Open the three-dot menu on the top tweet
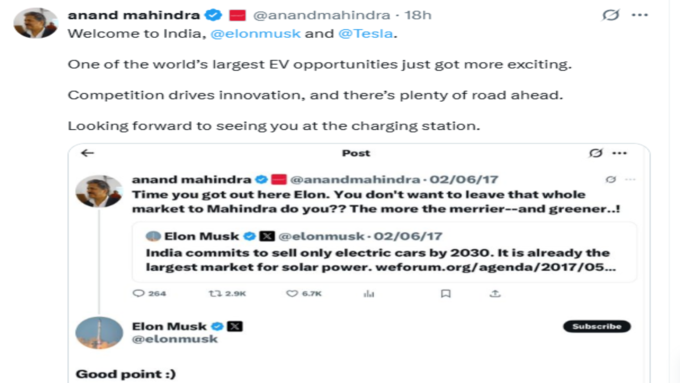This screenshot has height=383, width=680. coord(640,15)
